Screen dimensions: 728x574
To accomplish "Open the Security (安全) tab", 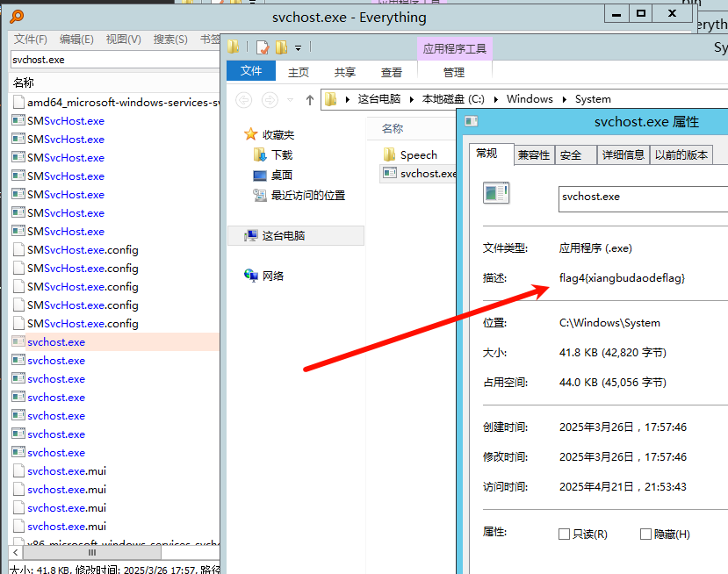I will pyautogui.click(x=571, y=154).
